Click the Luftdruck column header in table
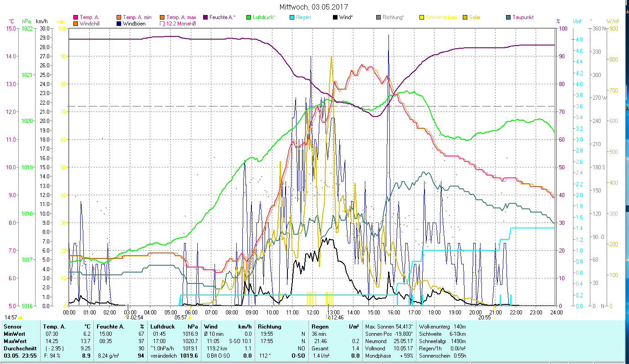 (x=163, y=326)
